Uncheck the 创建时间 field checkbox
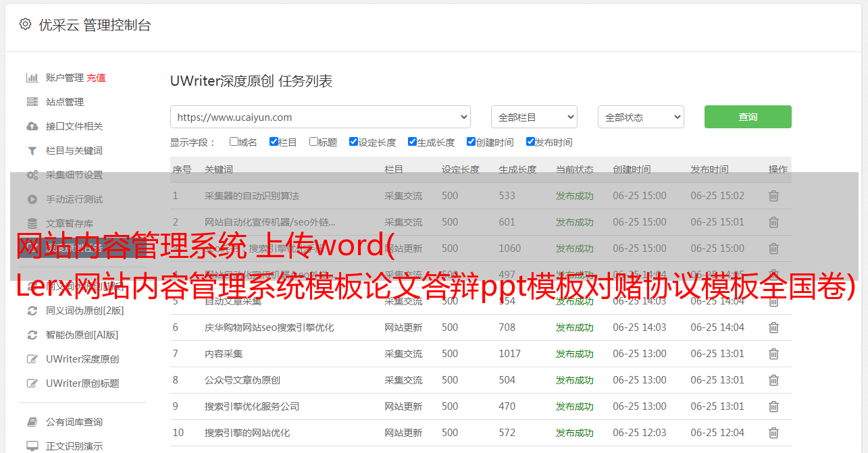 pyautogui.click(x=471, y=142)
